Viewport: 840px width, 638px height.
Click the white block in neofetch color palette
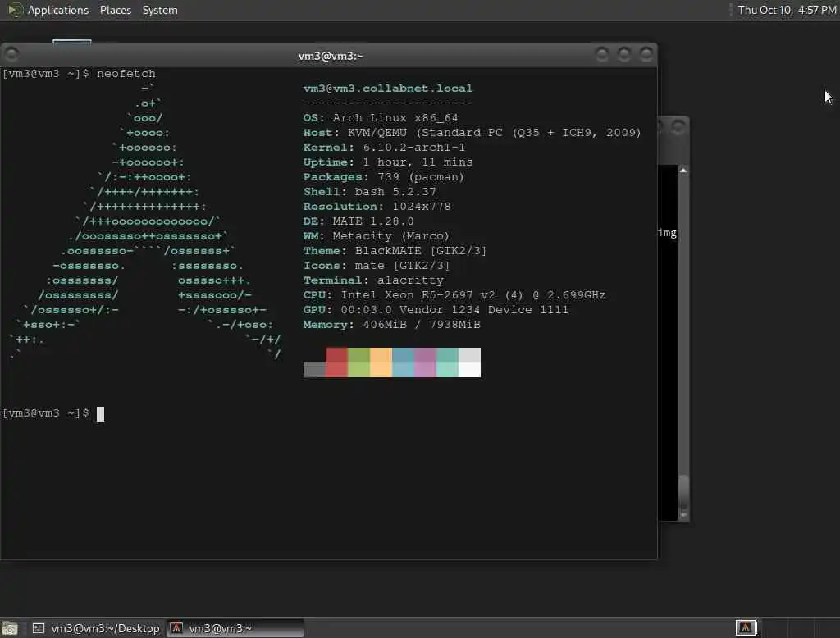469,362
